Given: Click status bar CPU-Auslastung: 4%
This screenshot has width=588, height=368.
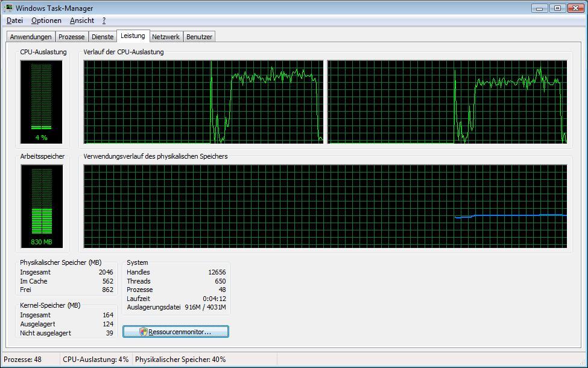Looking at the screenshot, I should (96, 360).
